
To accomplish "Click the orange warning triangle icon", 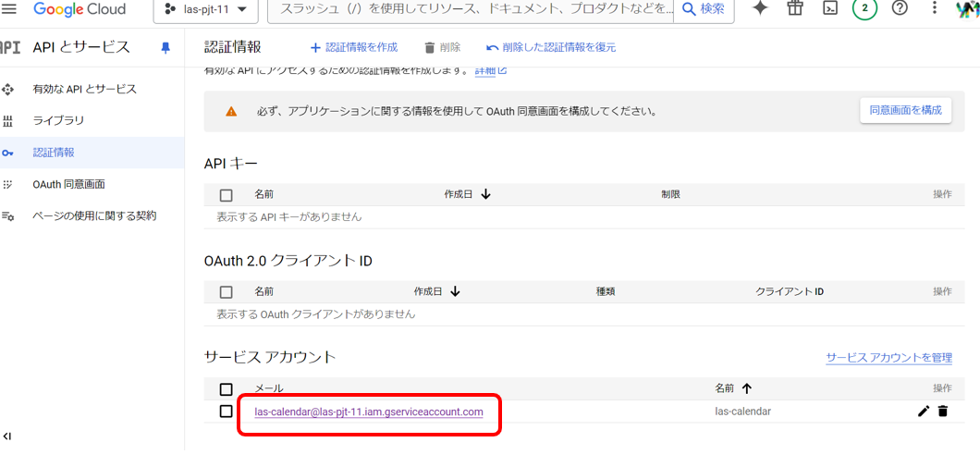I will click(x=231, y=112).
